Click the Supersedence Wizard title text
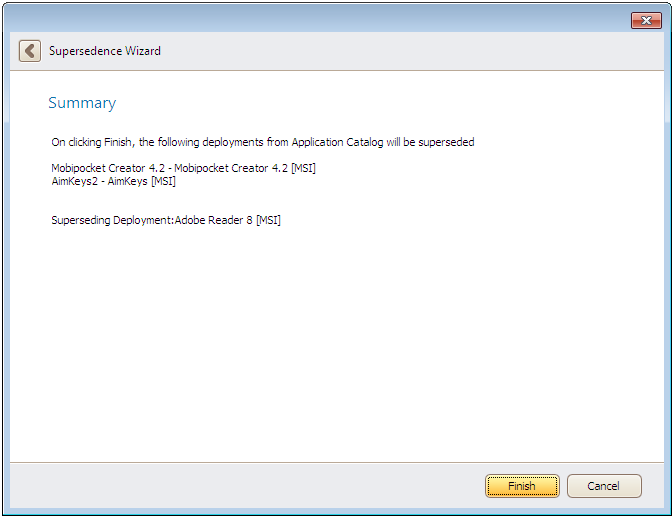This screenshot has height=516, width=672. pyautogui.click(x=105, y=51)
